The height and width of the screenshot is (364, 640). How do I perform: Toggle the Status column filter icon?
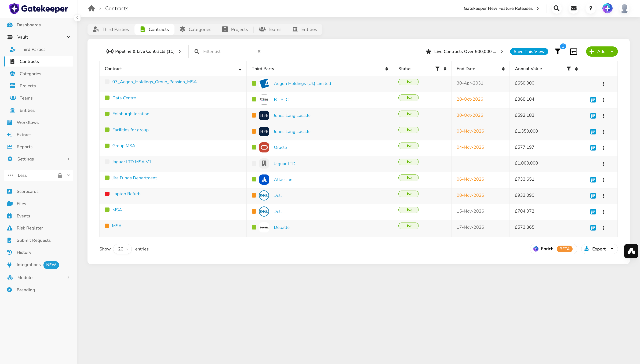coord(437,69)
